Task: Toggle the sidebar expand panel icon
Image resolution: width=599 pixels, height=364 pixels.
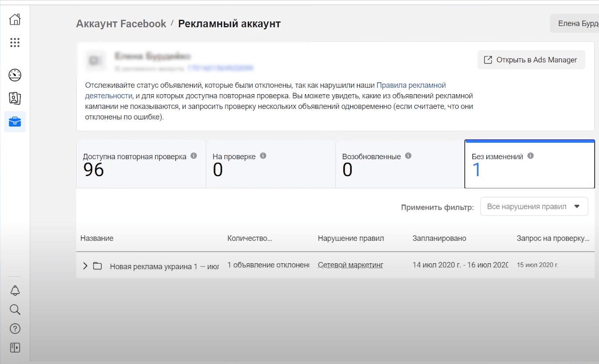Action: tap(15, 347)
